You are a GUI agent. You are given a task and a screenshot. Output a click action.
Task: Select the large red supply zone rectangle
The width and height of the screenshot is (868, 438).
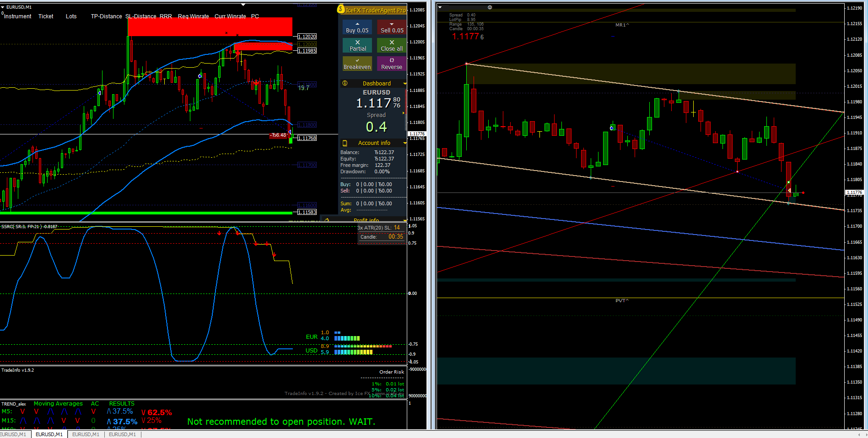point(210,27)
